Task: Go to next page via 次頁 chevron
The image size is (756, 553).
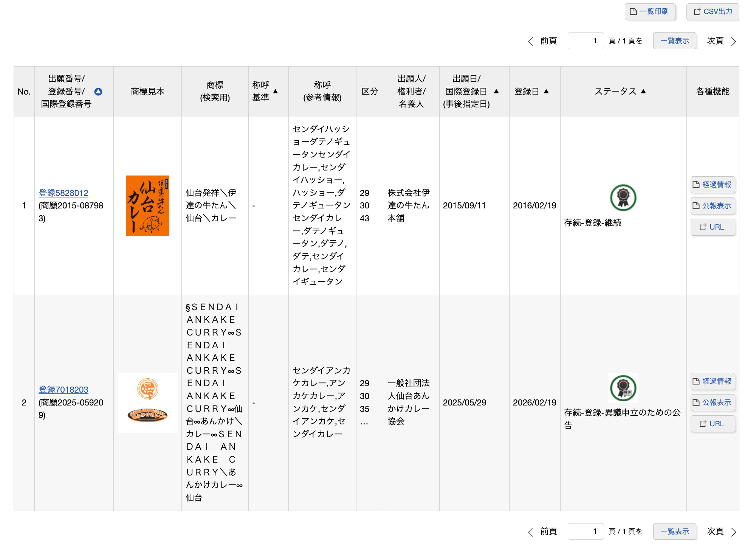Action: (734, 41)
